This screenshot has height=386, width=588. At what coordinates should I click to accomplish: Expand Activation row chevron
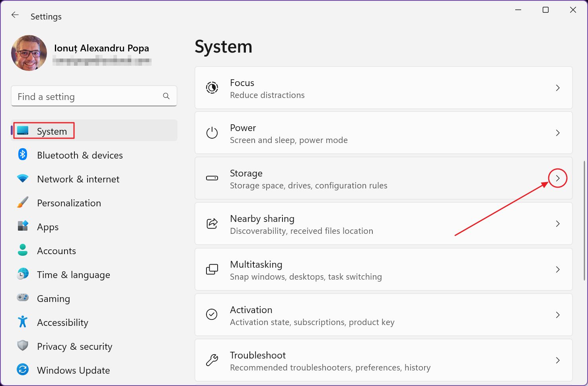[x=558, y=315]
